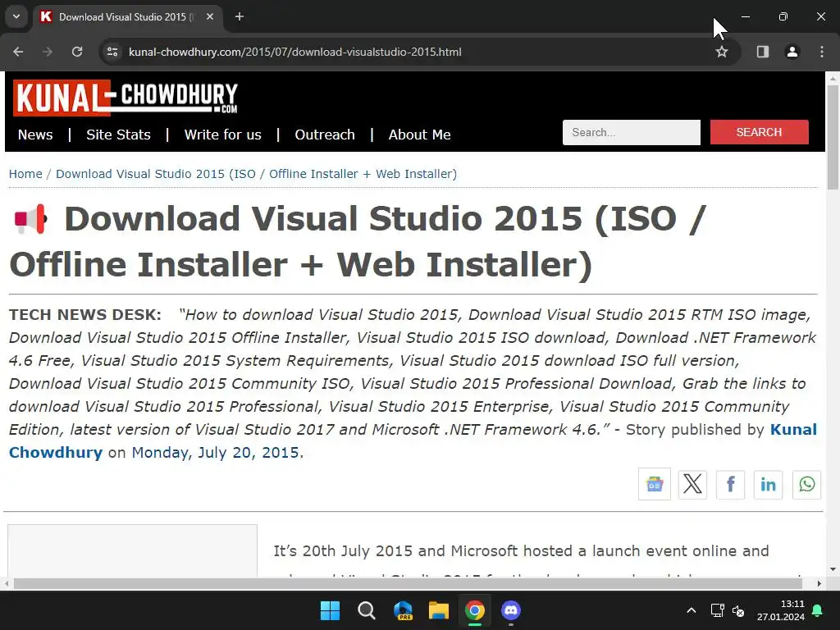840x630 pixels.
Task: Open the Chrome profile menu
Action: pos(792,52)
